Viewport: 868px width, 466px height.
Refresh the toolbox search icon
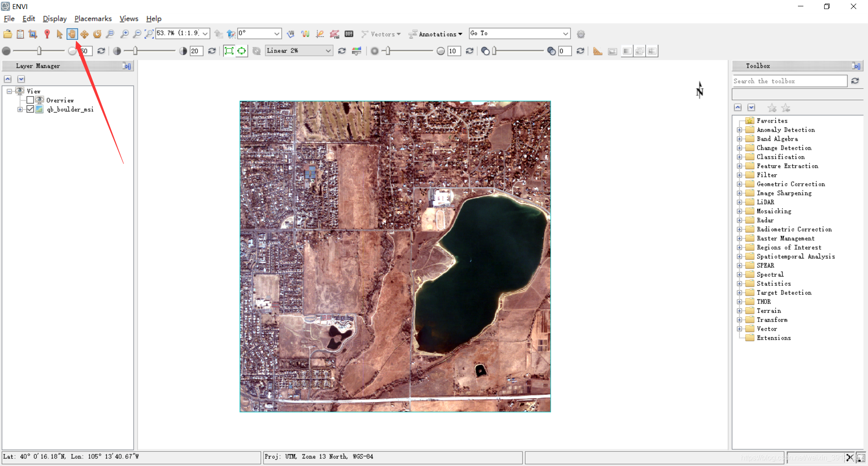click(855, 81)
